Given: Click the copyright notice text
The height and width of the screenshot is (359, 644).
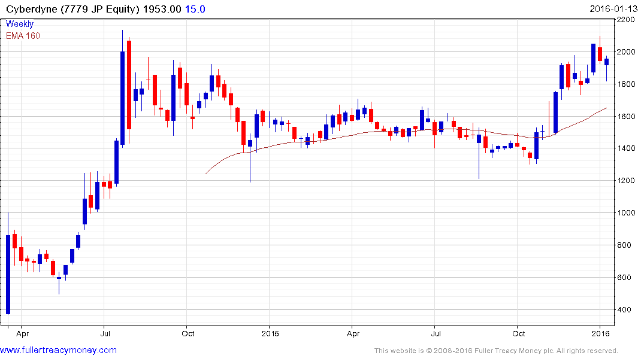Looking at the screenshot, I should pos(496,351).
